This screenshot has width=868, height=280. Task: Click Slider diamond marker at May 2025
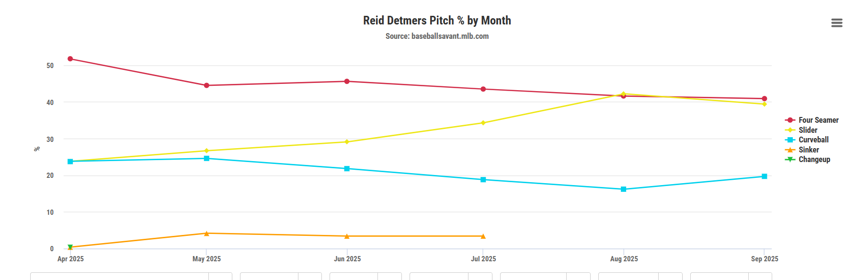(x=206, y=151)
